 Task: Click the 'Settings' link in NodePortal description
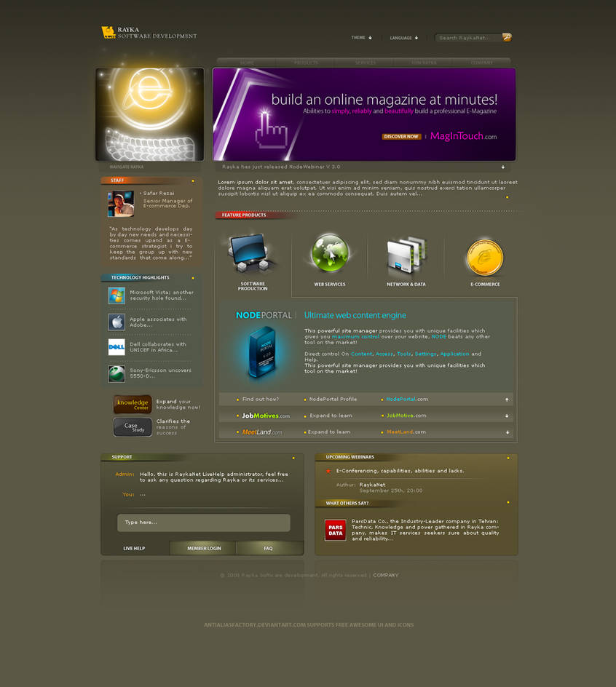point(425,354)
